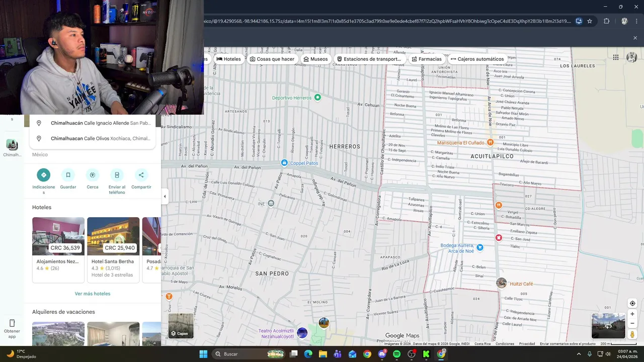This screenshot has height=362, width=644.
Task: Bookmark this page with star icon
Action: coord(590,21)
